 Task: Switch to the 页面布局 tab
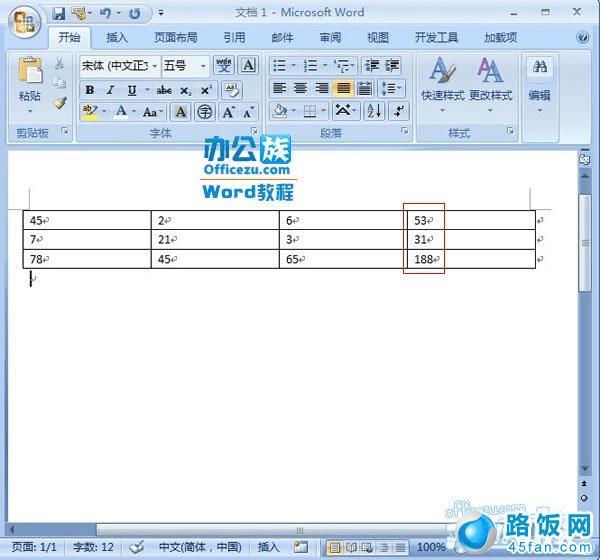pos(176,38)
